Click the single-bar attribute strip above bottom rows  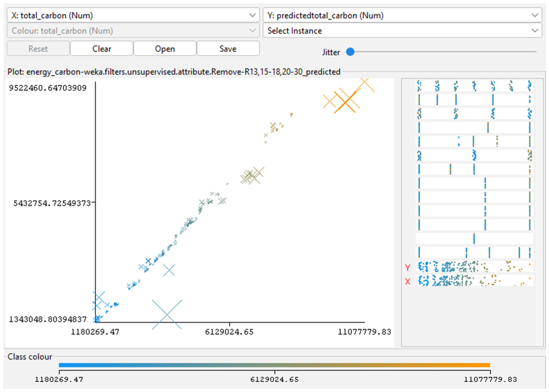coord(474,239)
